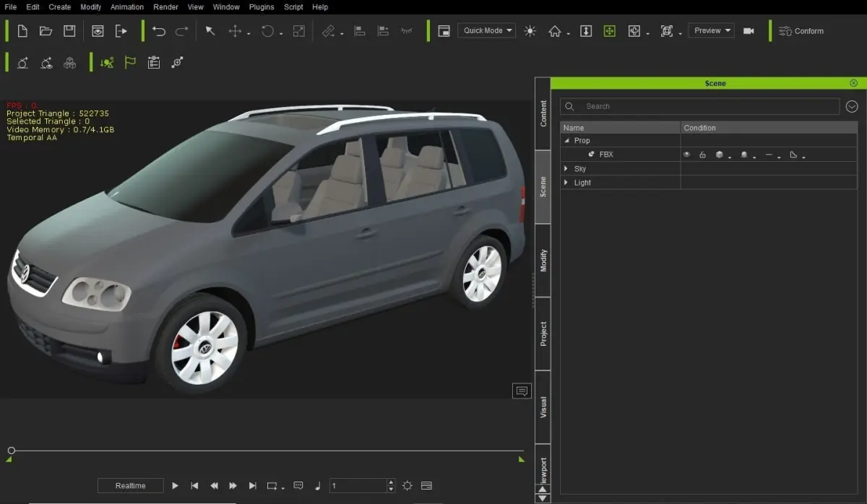The width and height of the screenshot is (867, 504).
Task: Click the first align icon in toolbar
Action: [359, 31]
